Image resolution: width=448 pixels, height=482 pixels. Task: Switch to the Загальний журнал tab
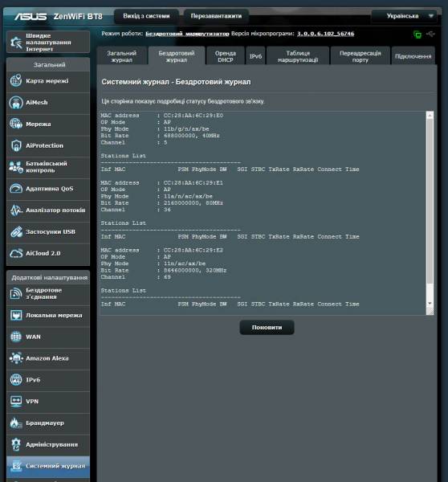click(x=122, y=56)
